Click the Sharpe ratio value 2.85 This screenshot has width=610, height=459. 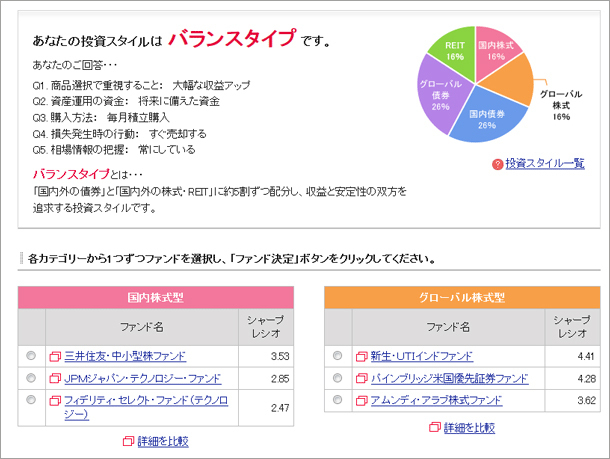280,378
